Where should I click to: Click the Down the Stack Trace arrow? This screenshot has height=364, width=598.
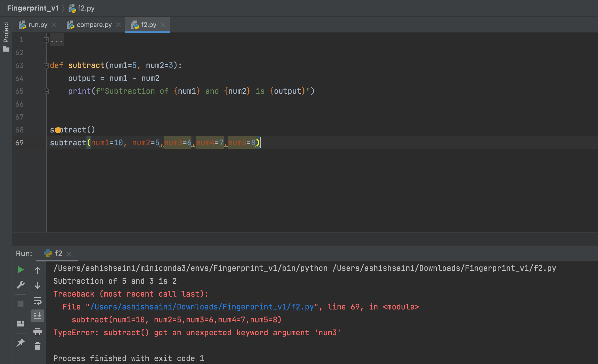pyautogui.click(x=38, y=285)
